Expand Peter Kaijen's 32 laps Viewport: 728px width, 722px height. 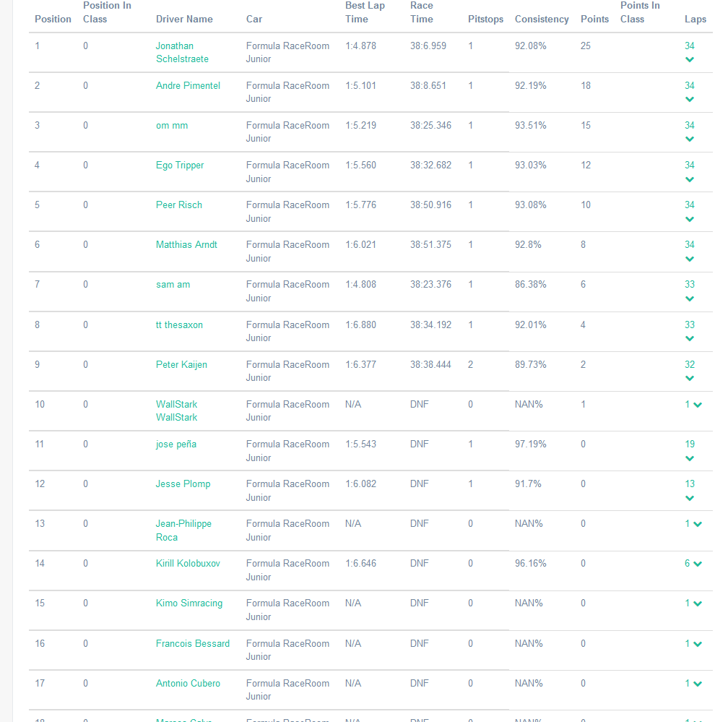click(x=690, y=377)
